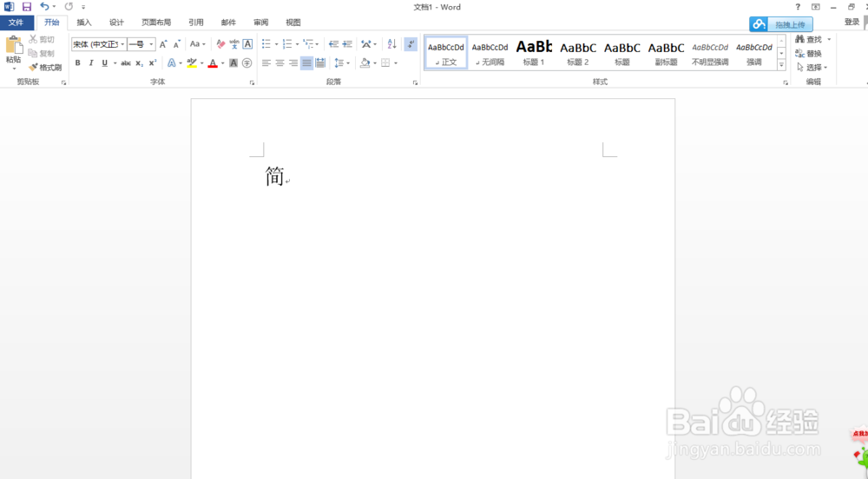This screenshot has width=868, height=479.
Task: Decrease paragraph indent
Action: tap(333, 44)
